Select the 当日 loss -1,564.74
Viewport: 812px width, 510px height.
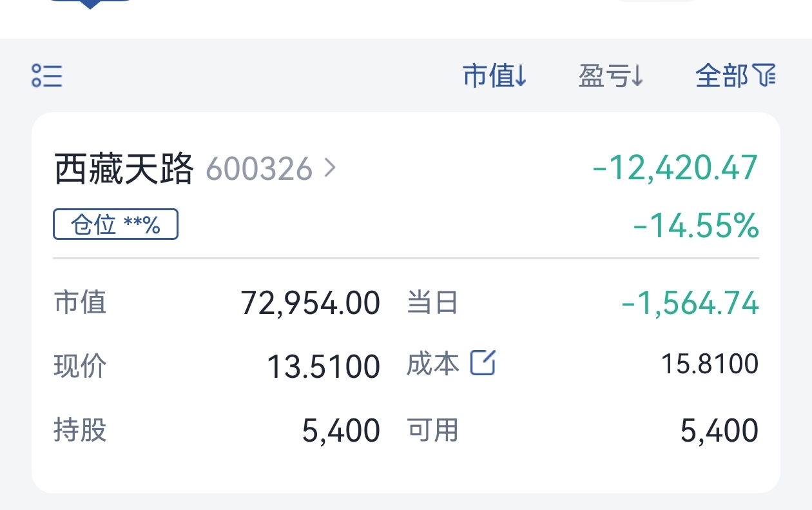click(x=690, y=302)
